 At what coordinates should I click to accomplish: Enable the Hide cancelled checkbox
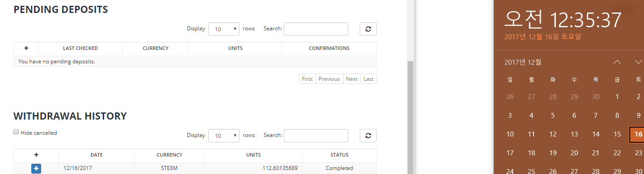(x=16, y=132)
